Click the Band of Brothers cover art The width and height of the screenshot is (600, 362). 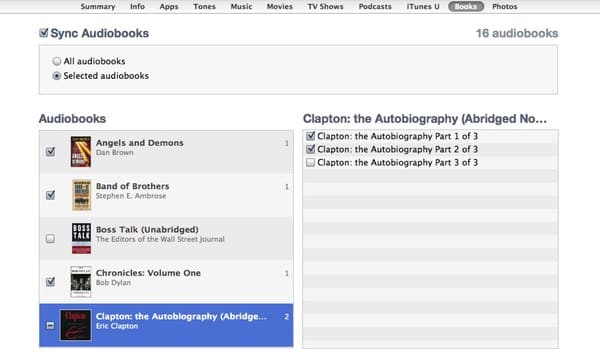[x=82, y=195]
